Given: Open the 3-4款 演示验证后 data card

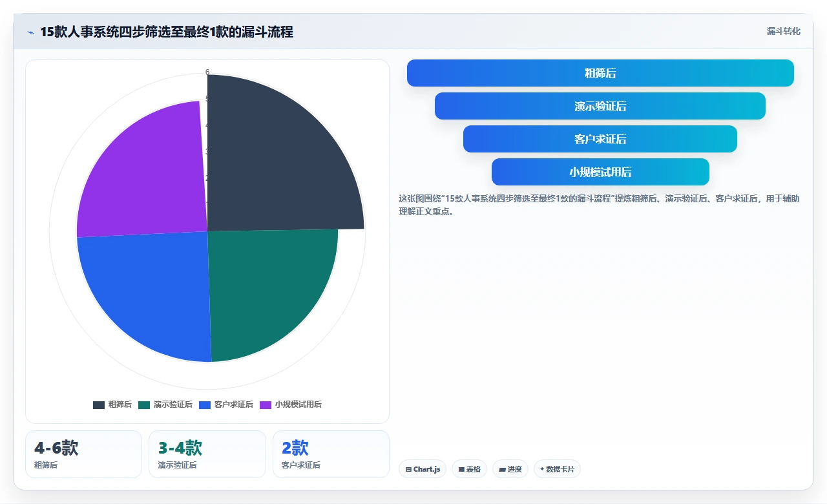Looking at the screenshot, I should pyautogui.click(x=207, y=454).
